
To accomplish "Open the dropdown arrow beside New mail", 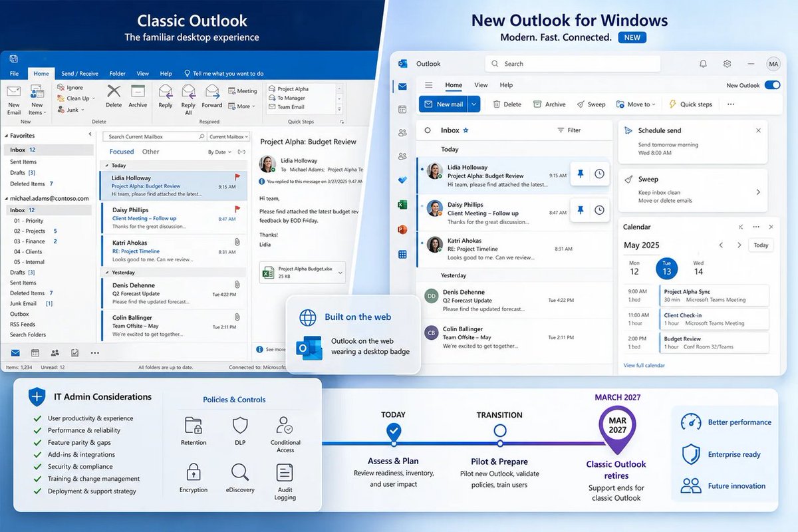I will coord(473,104).
